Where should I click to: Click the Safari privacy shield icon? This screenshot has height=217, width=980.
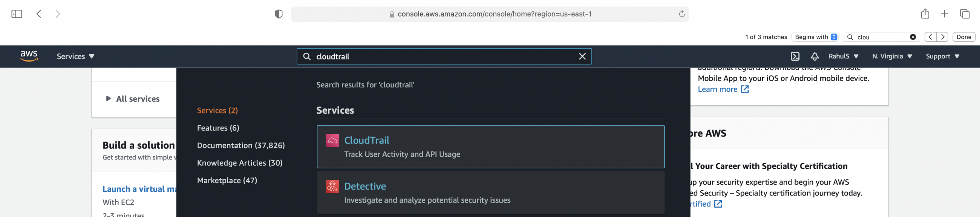[x=279, y=14]
